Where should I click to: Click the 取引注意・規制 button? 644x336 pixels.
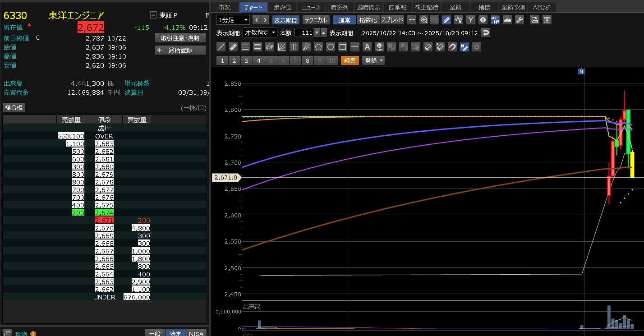(180, 38)
